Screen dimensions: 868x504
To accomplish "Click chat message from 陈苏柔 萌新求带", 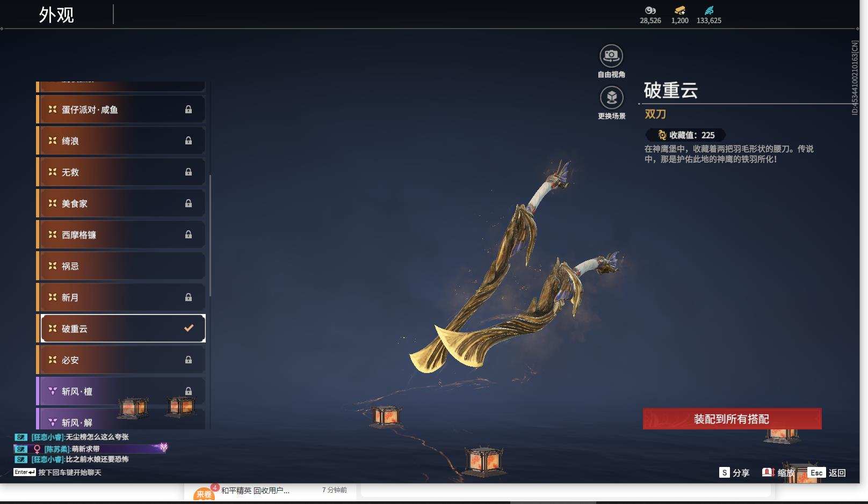I will click(x=90, y=448).
